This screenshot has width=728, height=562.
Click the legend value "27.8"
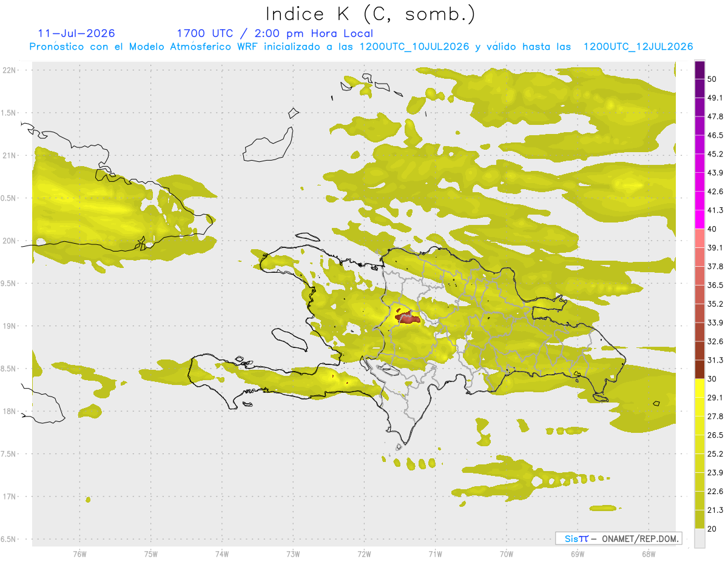[715, 416]
